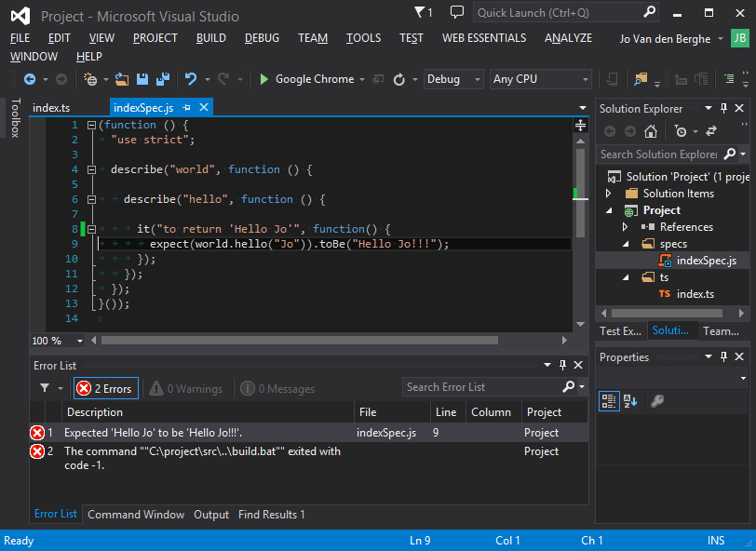This screenshot has height=551, width=756.
Task: Click Home icon in Solution Explorer
Action: pyautogui.click(x=651, y=131)
